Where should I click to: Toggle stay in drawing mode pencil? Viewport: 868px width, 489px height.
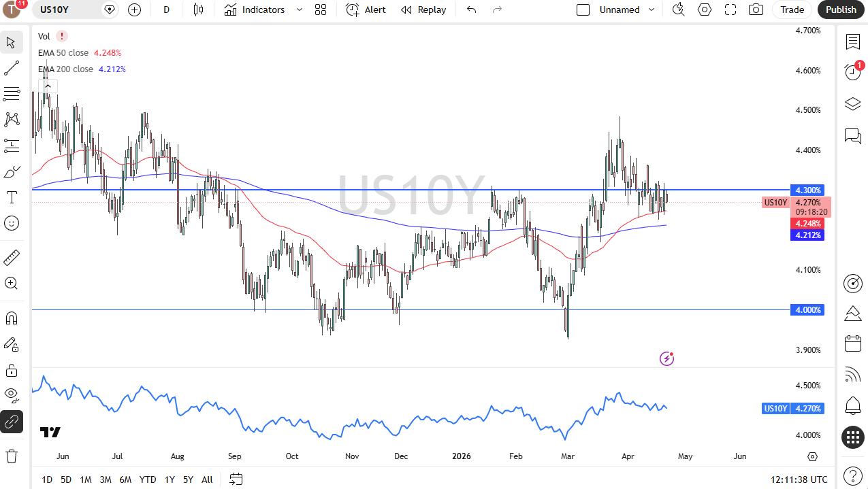pyautogui.click(x=12, y=344)
